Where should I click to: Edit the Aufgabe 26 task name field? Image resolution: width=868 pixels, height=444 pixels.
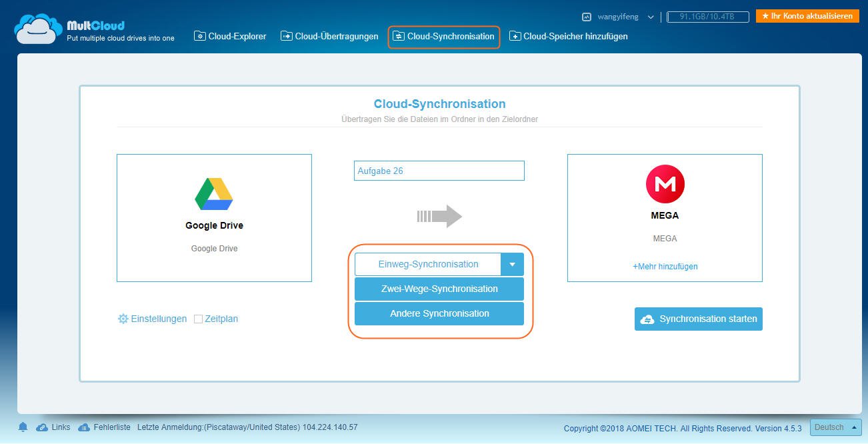pyautogui.click(x=439, y=171)
